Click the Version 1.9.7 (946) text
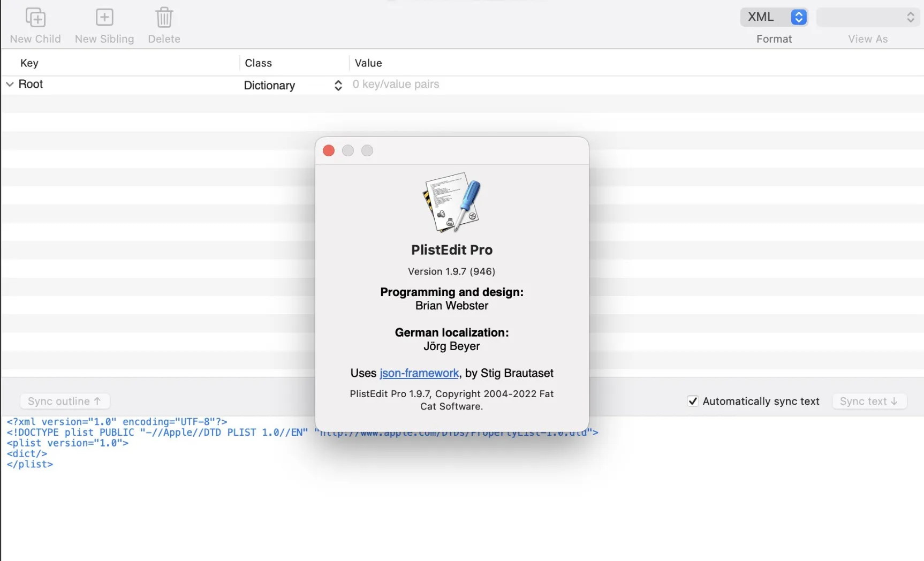The width and height of the screenshot is (924, 561). click(x=452, y=271)
